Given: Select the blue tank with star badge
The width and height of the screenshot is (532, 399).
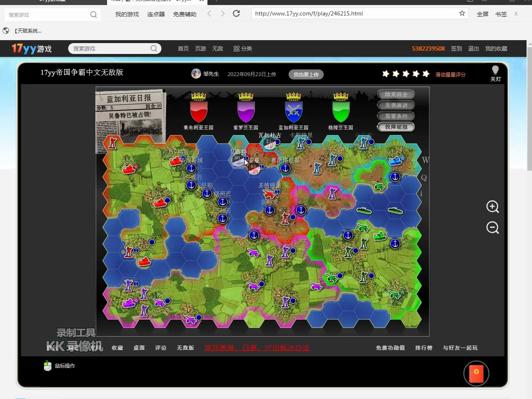Looking at the screenshot, I should point(396,160).
